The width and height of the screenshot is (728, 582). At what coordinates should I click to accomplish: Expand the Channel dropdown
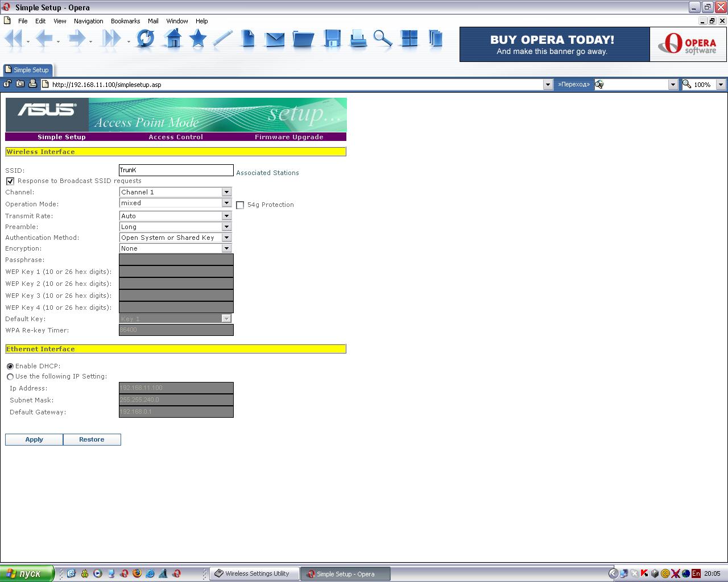coord(175,192)
